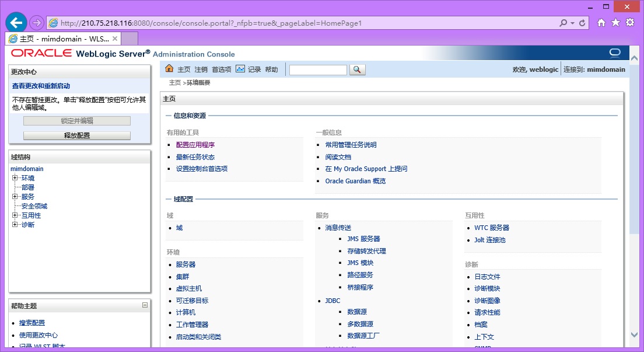Image resolution: width=644 pixels, height=352 pixels.
Task: Click the page vertical scrollbar down arrow
Action: (633, 334)
